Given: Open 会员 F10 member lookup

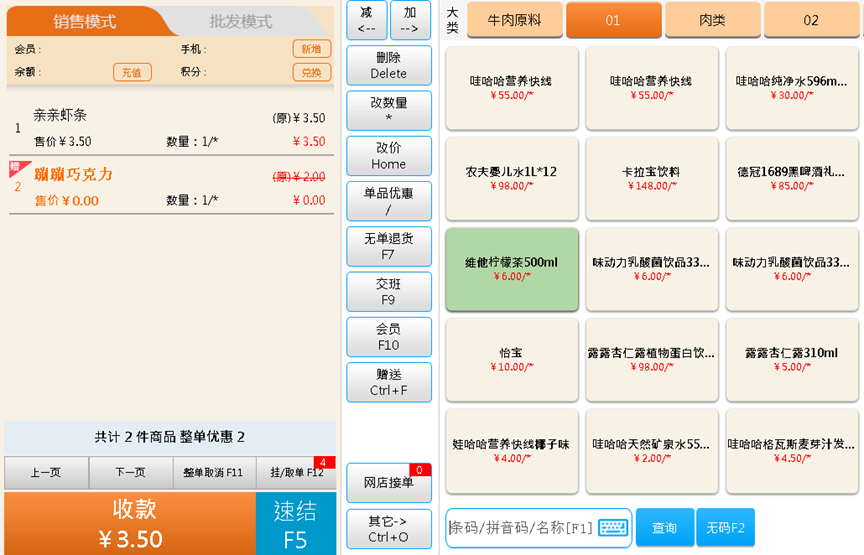Looking at the screenshot, I should (388, 337).
